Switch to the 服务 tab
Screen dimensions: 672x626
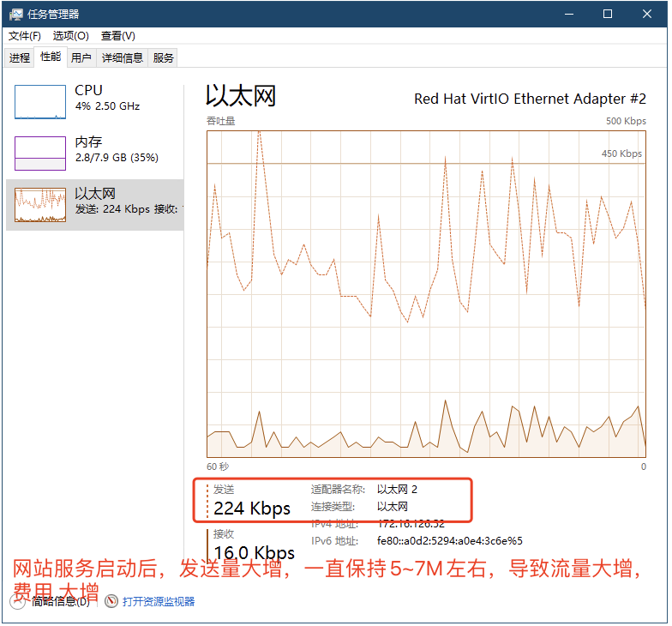[163, 58]
